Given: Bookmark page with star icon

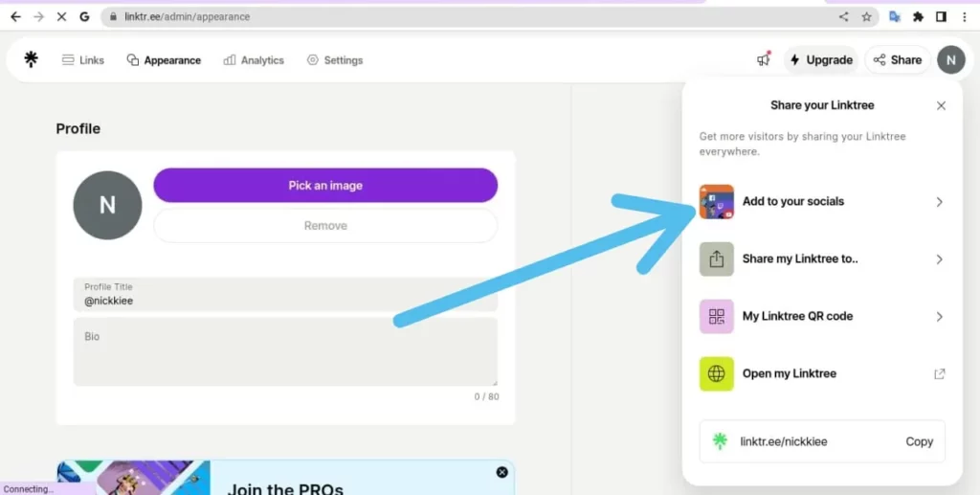Looking at the screenshot, I should 866,17.
